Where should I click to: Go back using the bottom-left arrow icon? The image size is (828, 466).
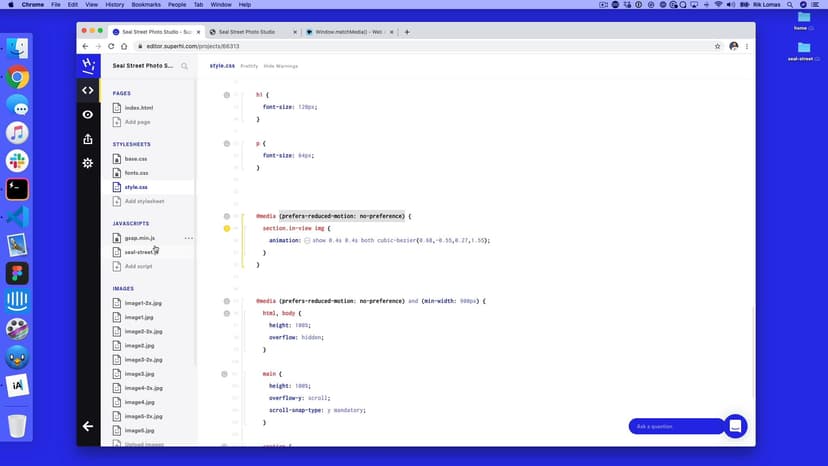coord(88,426)
